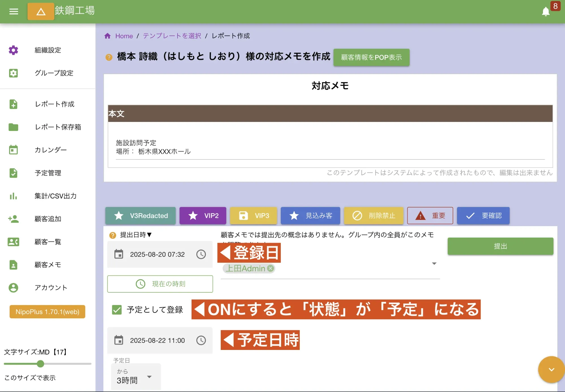Toggle the 重要 tag

point(430,216)
